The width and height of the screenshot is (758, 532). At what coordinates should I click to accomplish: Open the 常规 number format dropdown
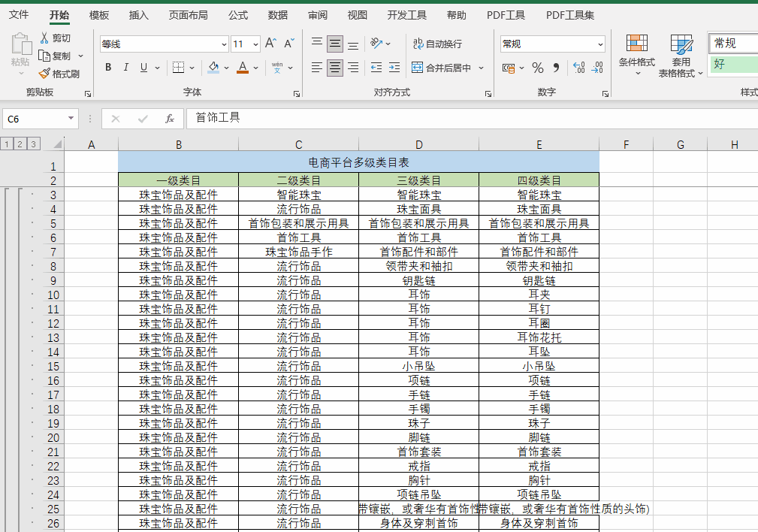[600, 44]
